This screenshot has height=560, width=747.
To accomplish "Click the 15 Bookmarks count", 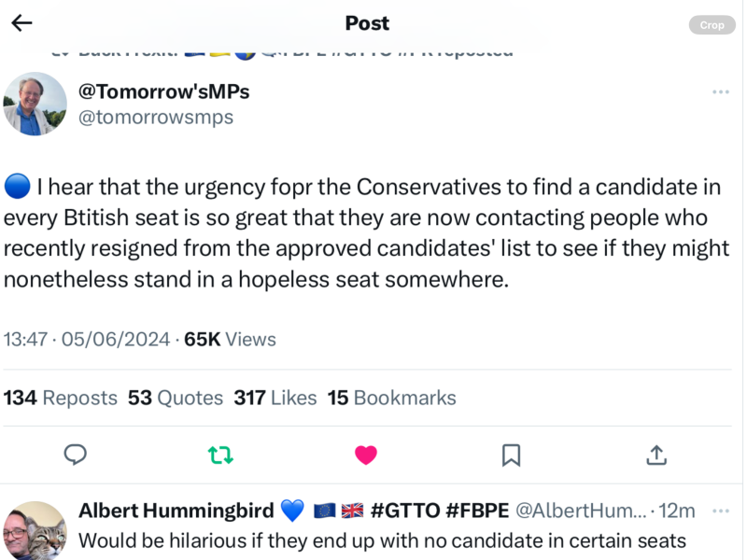I will pyautogui.click(x=391, y=398).
